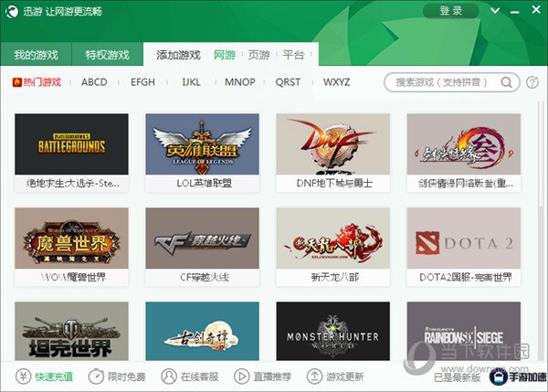Click the 直播推荐 live stream icon
This screenshot has height=392, width=548.
point(241,376)
